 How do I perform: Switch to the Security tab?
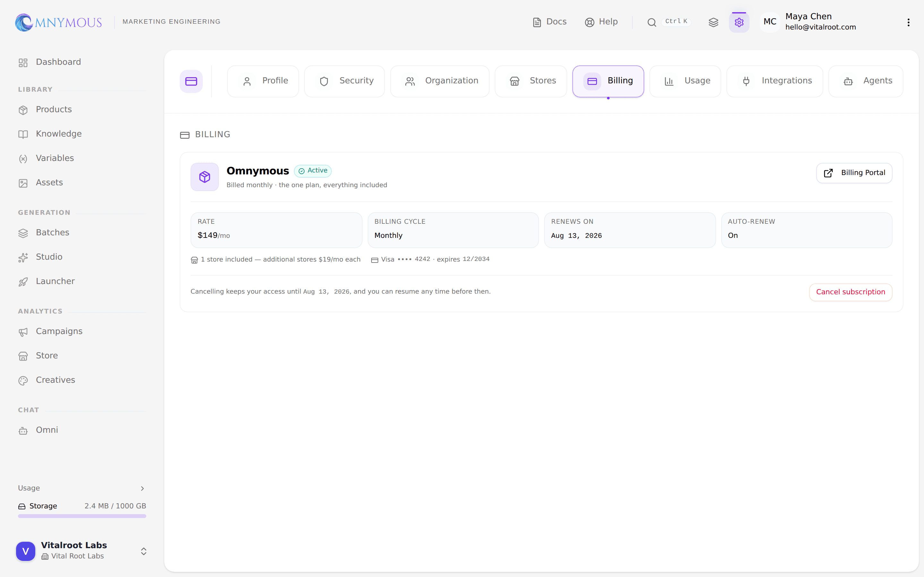tap(344, 81)
